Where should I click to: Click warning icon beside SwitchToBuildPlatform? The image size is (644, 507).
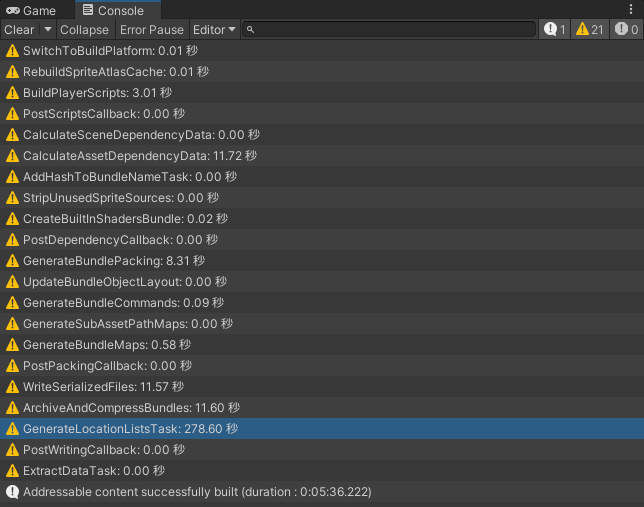pos(12,51)
